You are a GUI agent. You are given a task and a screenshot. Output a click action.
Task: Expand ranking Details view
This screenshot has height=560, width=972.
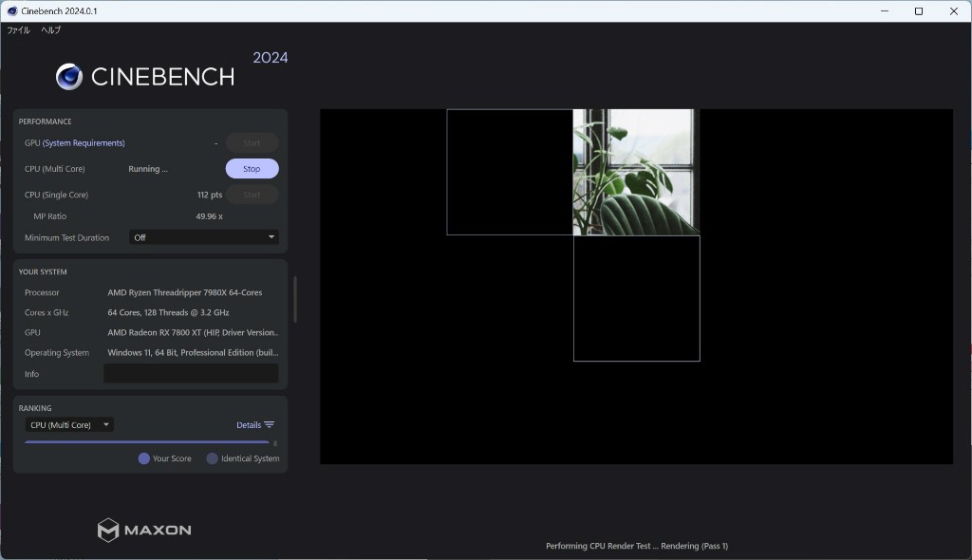click(249, 425)
